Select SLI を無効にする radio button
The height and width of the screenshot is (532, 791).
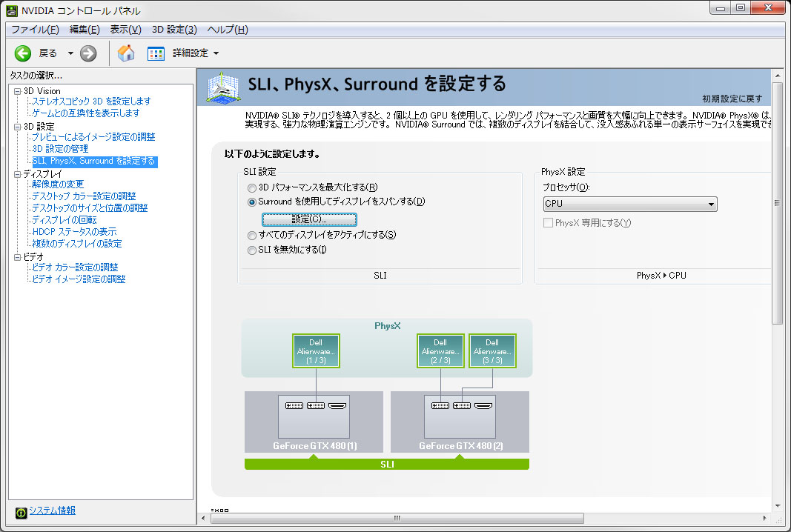[x=252, y=250]
